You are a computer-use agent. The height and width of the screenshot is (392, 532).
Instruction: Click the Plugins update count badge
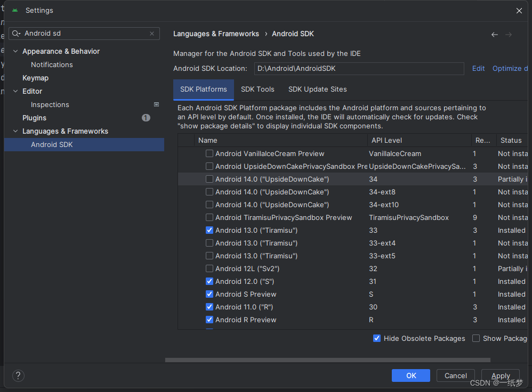146,118
